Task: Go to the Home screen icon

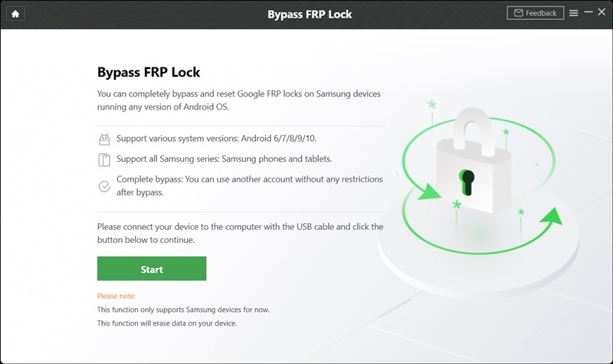Action: click(15, 14)
